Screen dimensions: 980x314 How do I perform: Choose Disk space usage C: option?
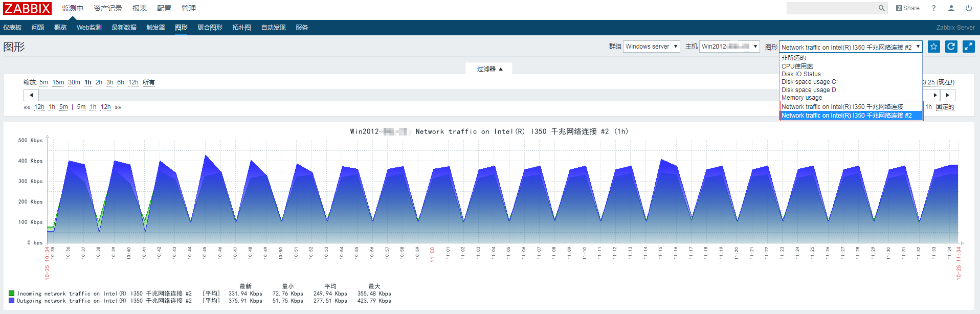coord(851,82)
